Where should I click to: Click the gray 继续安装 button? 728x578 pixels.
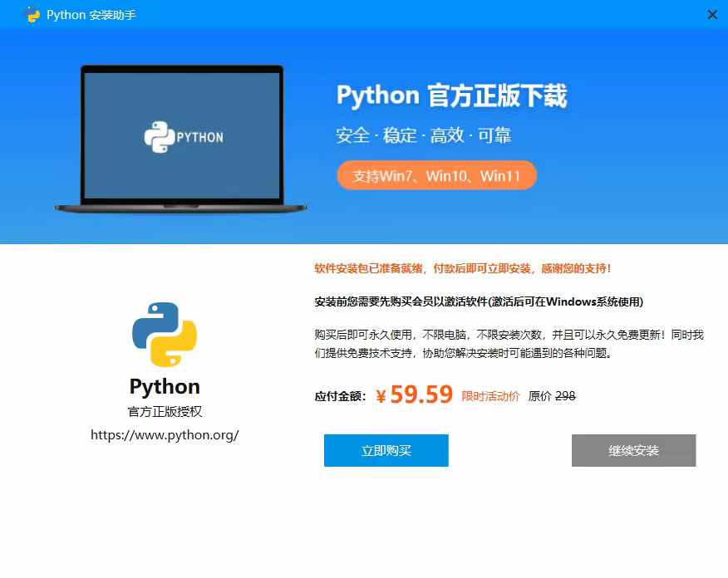point(634,450)
